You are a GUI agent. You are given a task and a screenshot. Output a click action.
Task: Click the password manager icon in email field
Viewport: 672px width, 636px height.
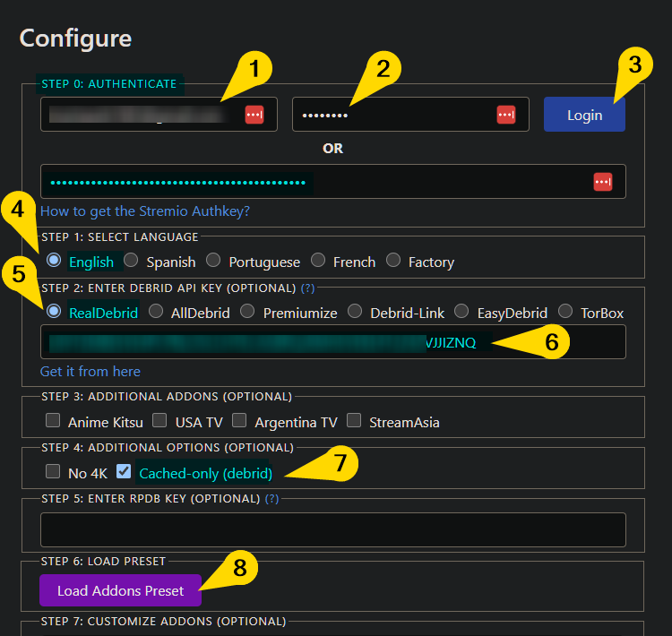[254, 115]
